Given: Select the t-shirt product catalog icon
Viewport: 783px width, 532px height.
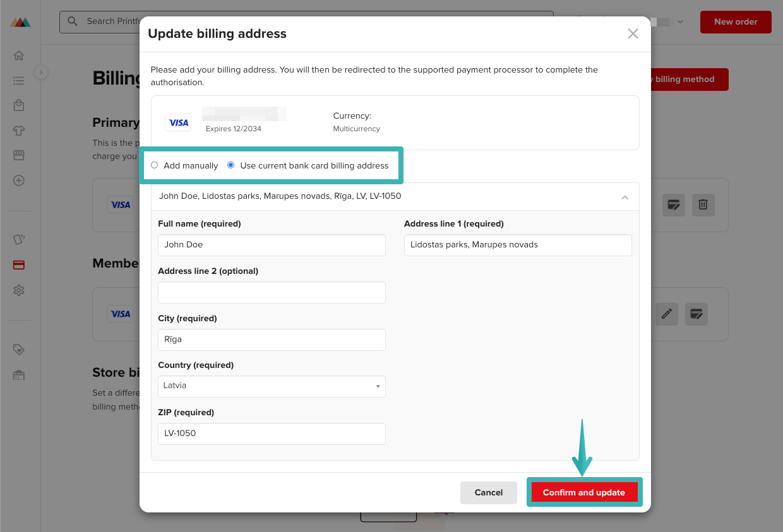Looking at the screenshot, I should (x=19, y=130).
